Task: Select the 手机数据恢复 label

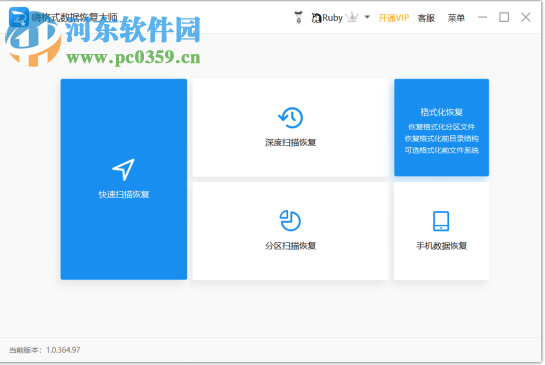Action: pos(441,246)
